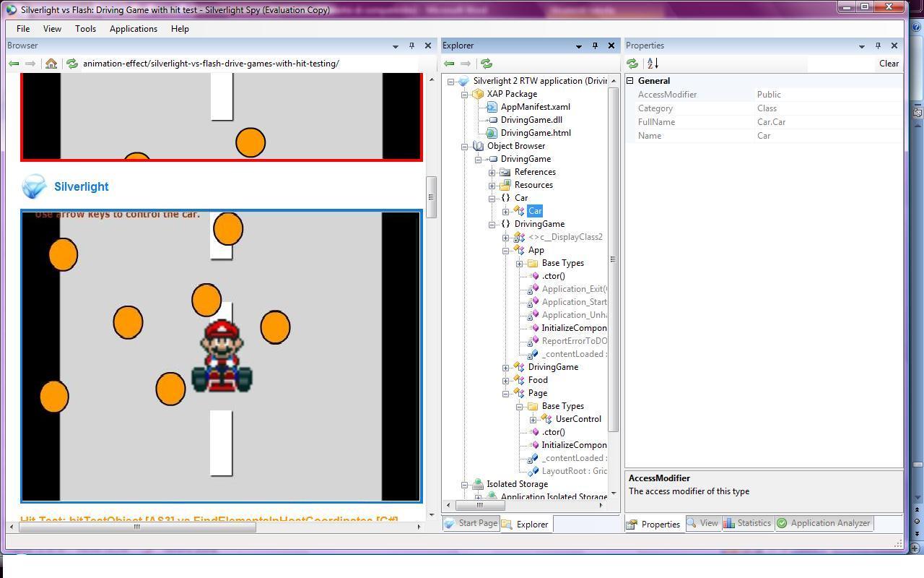Open Explorer panel dropdown menu
The width and height of the screenshot is (924, 578).
[578, 46]
